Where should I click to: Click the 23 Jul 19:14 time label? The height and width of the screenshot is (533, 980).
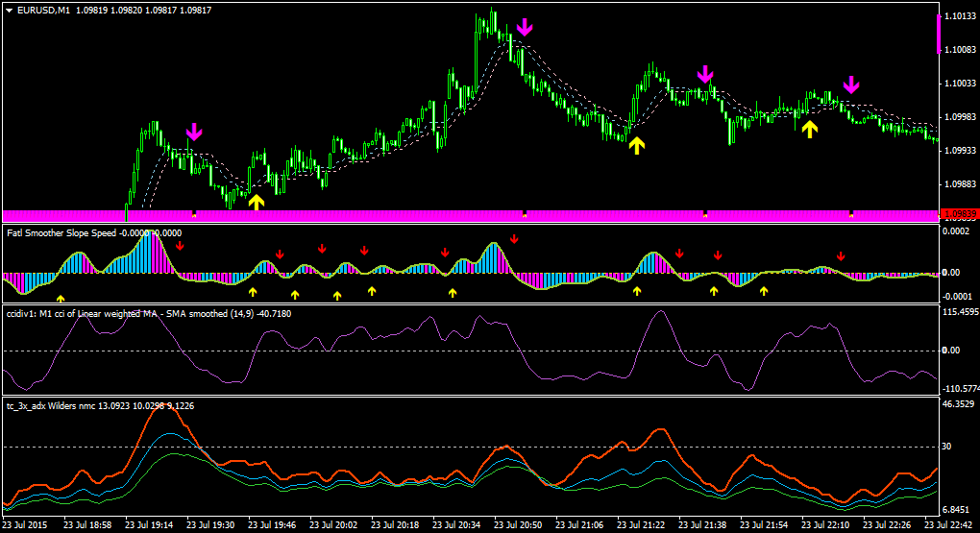[x=149, y=525]
